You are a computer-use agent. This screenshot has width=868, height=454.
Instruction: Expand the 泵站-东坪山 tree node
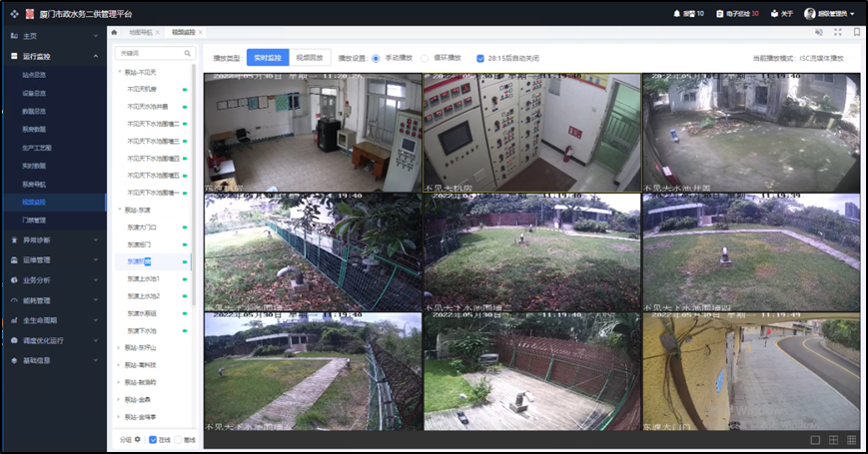(119, 347)
